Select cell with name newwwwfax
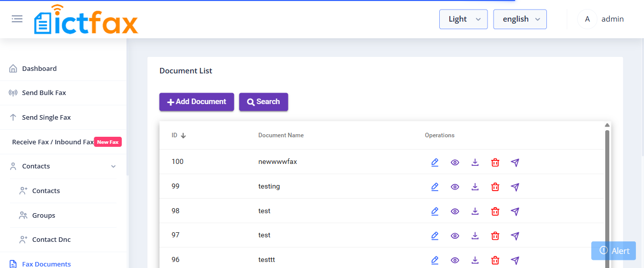 tap(277, 162)
